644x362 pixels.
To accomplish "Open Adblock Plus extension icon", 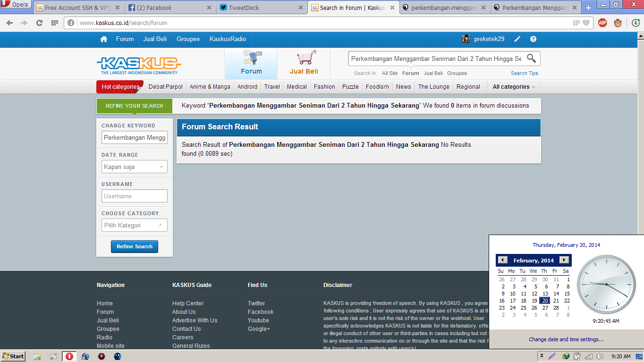I will (x=602, y=23).
